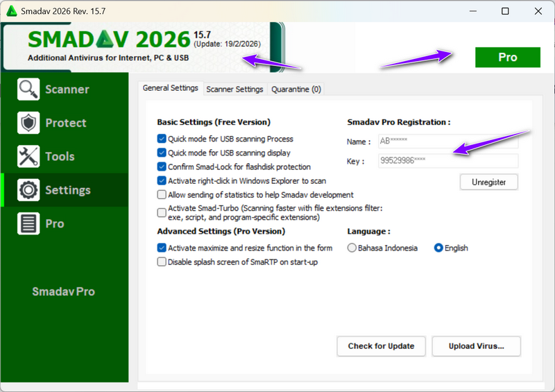Image resolution: width=555 pixels, height=392 pixels.
Task: Enable Allow sending of statistics checkbox
Action: (162, 194)
